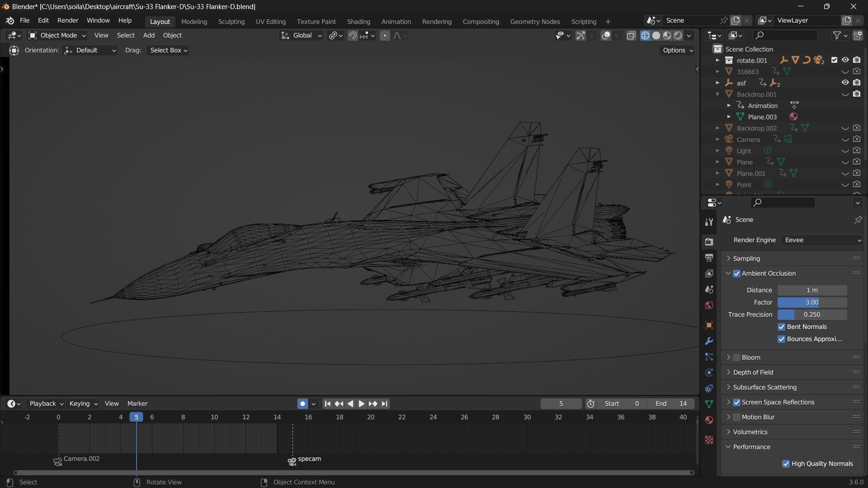Screen dimensions: 868x488
Task: Open timeline Playback popover
Action: (46, 404)
